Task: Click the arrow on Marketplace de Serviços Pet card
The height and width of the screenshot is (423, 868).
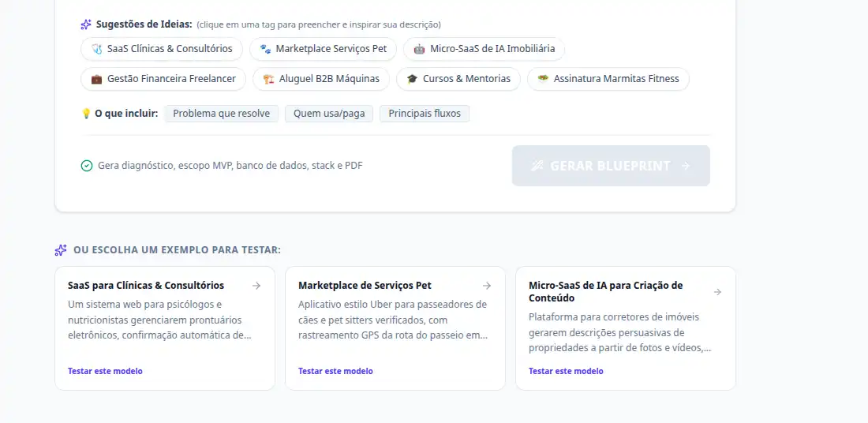Action: point(487,286)
